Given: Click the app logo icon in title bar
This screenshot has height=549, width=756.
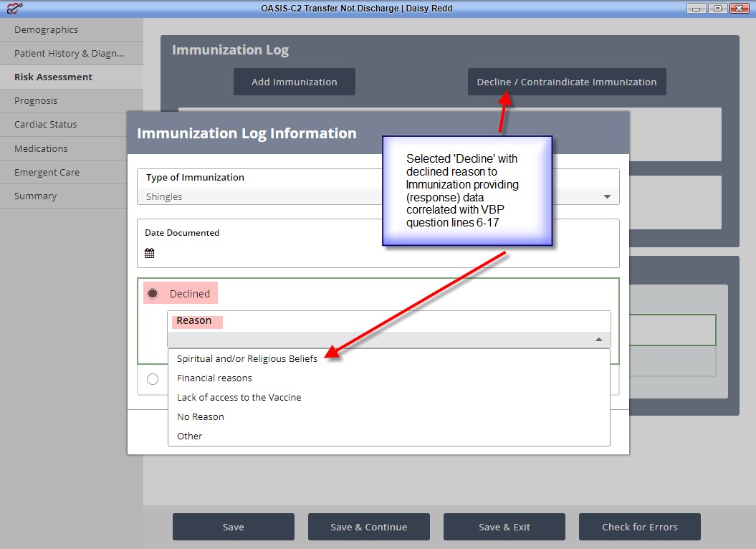Looking at the screenshot, I should pyautogui.click(x=14, y=9).
